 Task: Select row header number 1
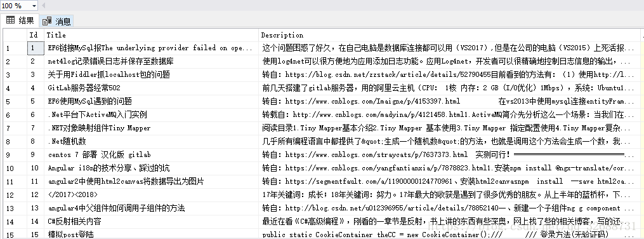(15, 48)
